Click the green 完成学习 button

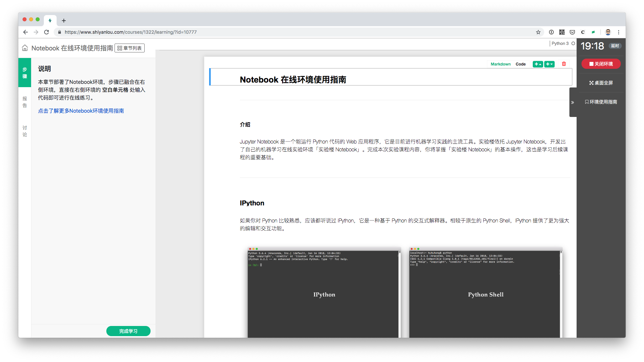pyautogui.click(x=128, y=331)
